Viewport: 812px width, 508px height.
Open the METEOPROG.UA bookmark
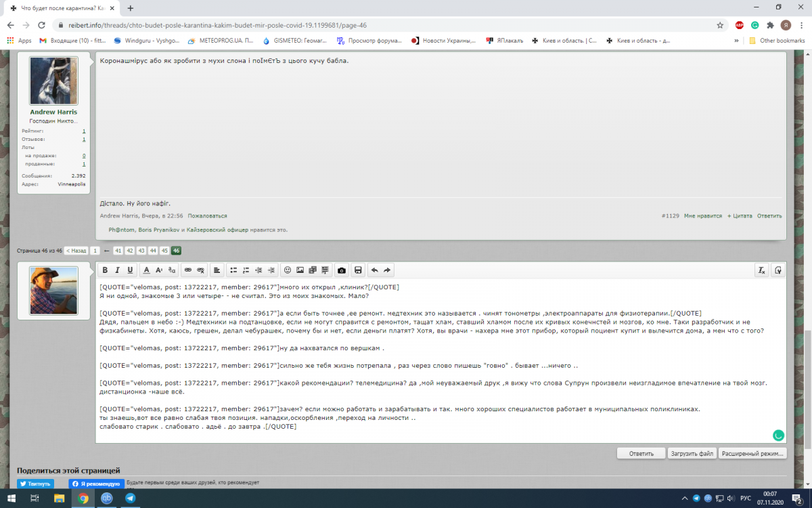pos(222,41)
